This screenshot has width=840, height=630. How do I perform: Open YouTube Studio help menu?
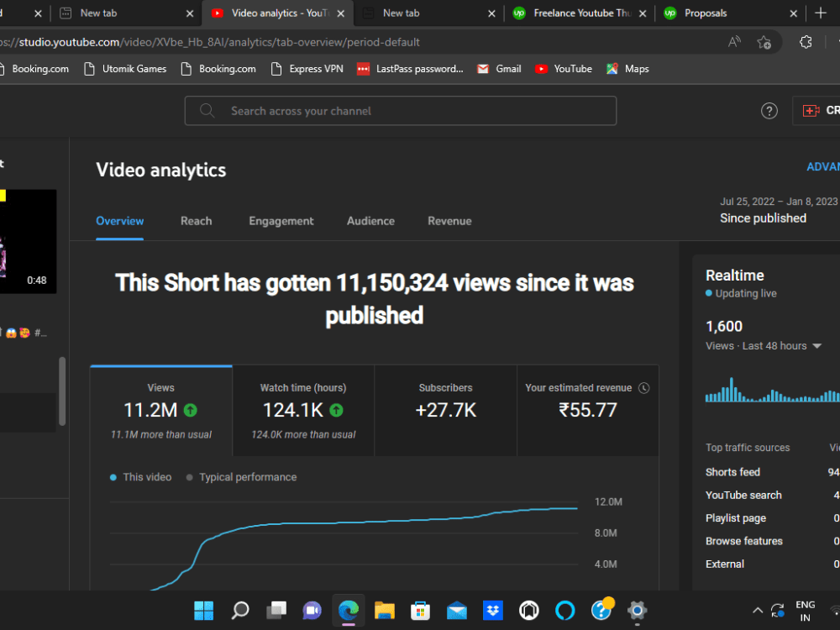tap(769, 110)
